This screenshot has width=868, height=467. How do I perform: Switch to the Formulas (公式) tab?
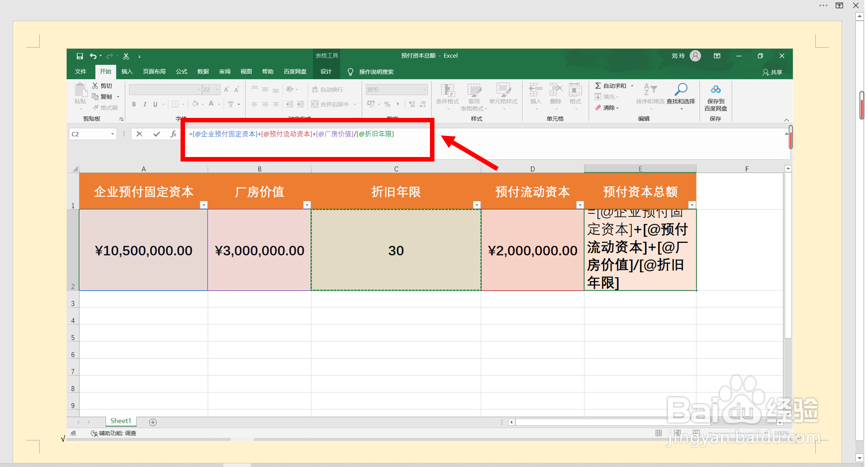point(181,72)
